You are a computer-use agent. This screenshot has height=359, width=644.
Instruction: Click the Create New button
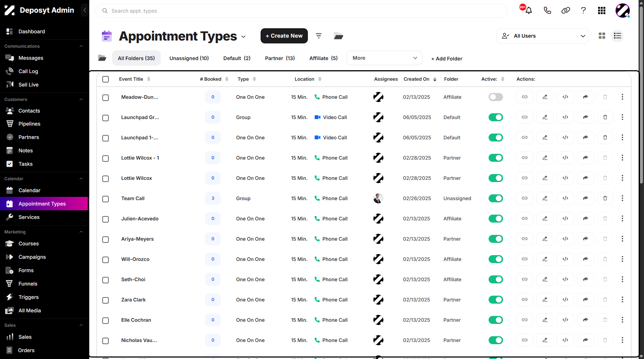pos(284,36)
